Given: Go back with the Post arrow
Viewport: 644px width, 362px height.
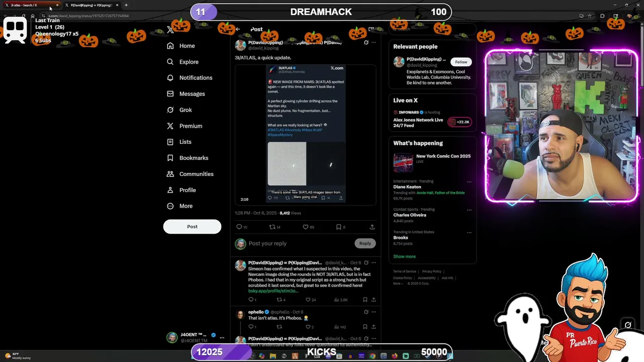Looking at the screenshot, I should (x=237, y=29).
